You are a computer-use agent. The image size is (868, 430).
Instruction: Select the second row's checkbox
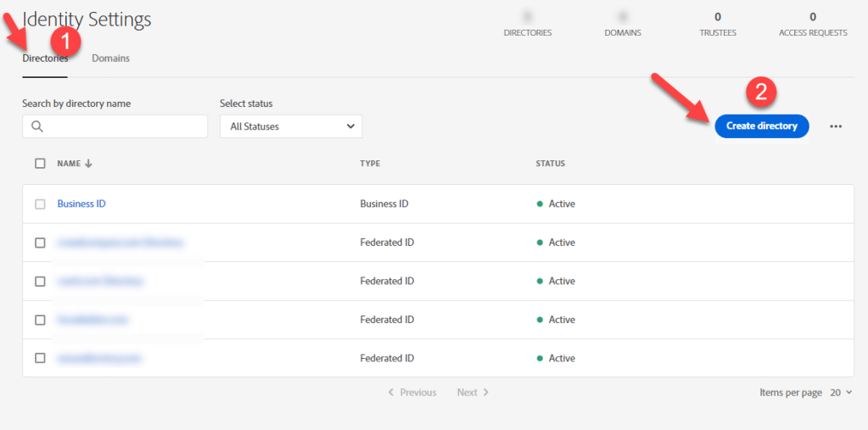click(x=40, y=243)
